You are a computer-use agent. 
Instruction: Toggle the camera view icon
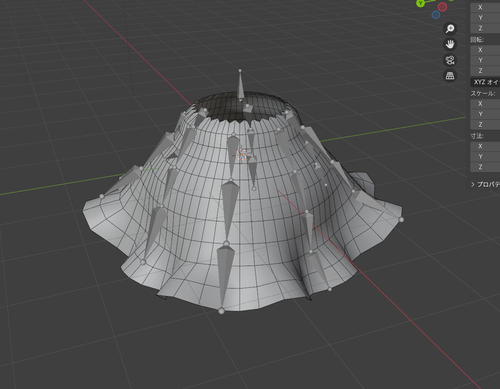(450, 60)
